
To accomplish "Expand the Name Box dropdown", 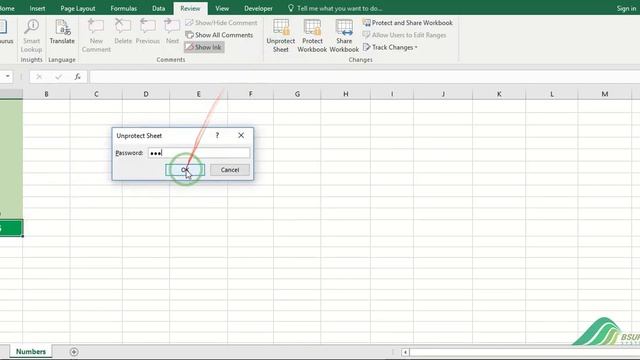I will (7, 76).
